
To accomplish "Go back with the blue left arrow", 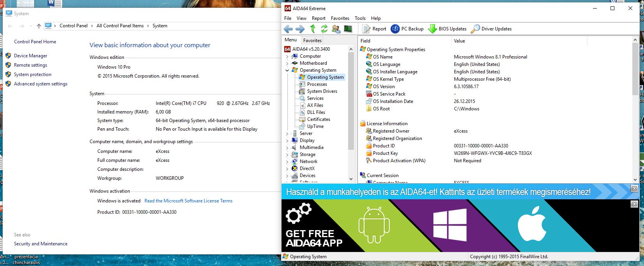I will coord(288,29).
